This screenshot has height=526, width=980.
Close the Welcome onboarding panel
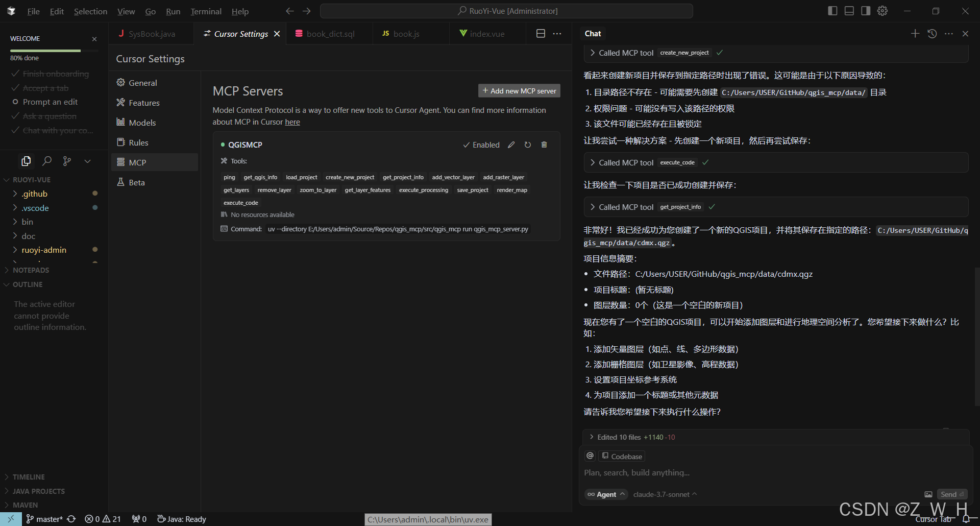coord(94,39)
